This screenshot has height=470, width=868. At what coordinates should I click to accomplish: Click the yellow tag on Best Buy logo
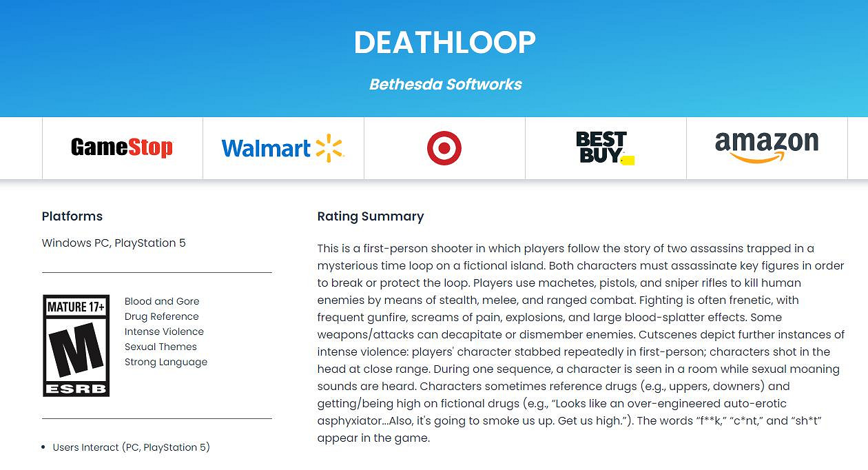(628, 161)
